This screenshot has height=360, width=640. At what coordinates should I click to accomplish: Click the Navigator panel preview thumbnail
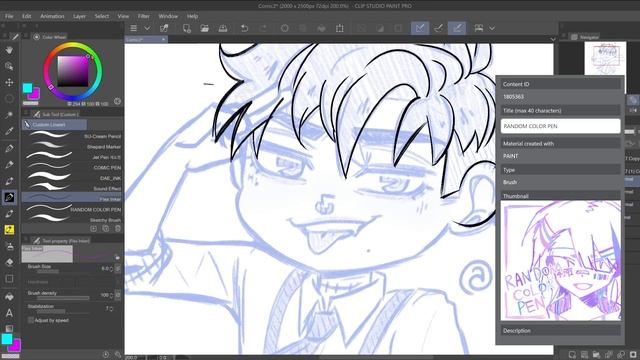[x=605, y=58]
